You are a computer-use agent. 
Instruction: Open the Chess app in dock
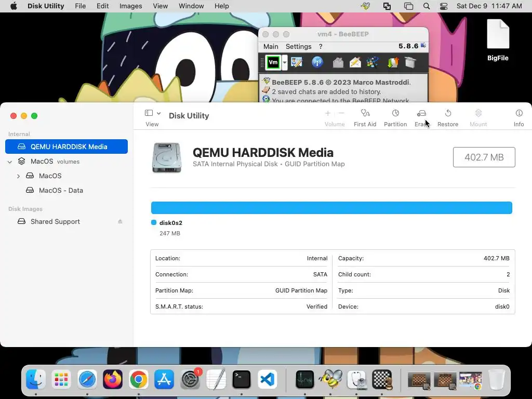(x=382, y=379)
